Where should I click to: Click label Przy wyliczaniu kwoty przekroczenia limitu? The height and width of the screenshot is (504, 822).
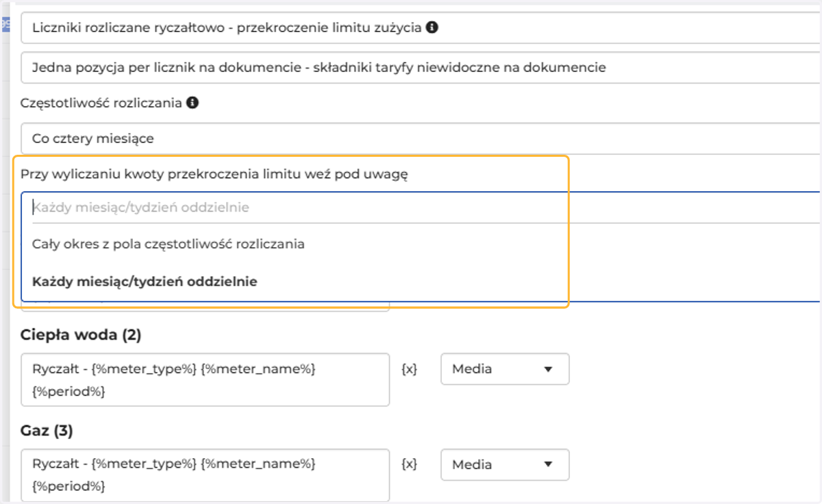point(214,174)
